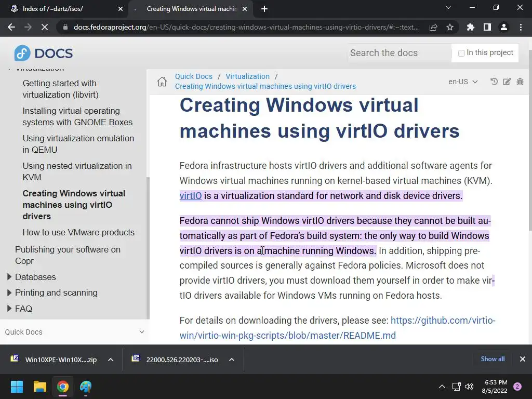Image resolution: width=532 pixels, height=399 pixels.
Task: Click the page vertical scrollbar
Action: coord(530,141)
